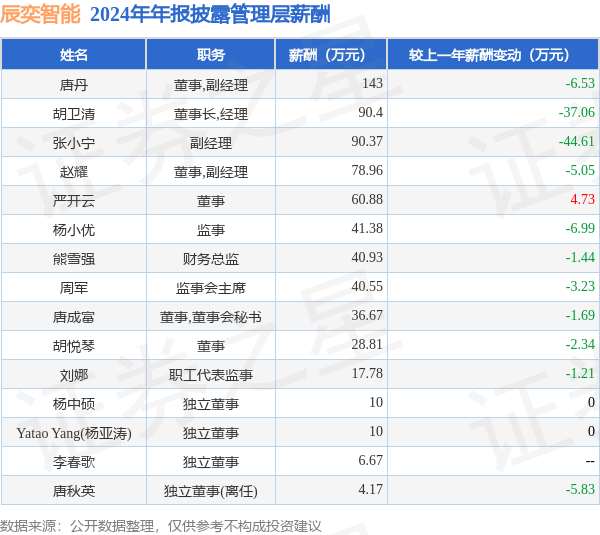Select the name cell 胡卫清
The image size is (600, 535).
coord(74,114)
